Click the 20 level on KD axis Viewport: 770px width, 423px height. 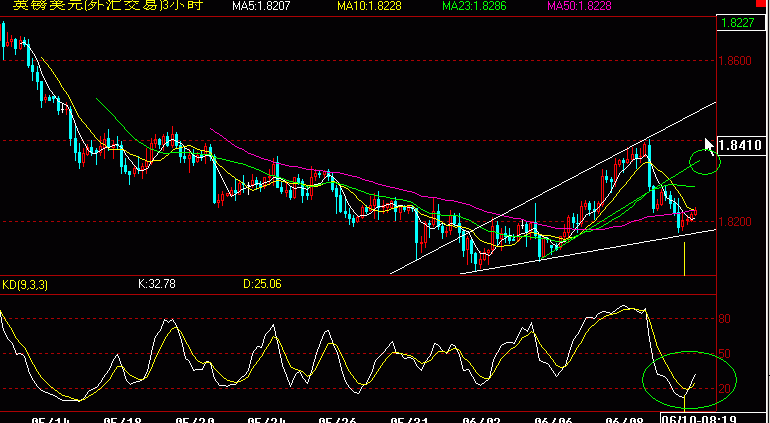click(x=724, y=389)
